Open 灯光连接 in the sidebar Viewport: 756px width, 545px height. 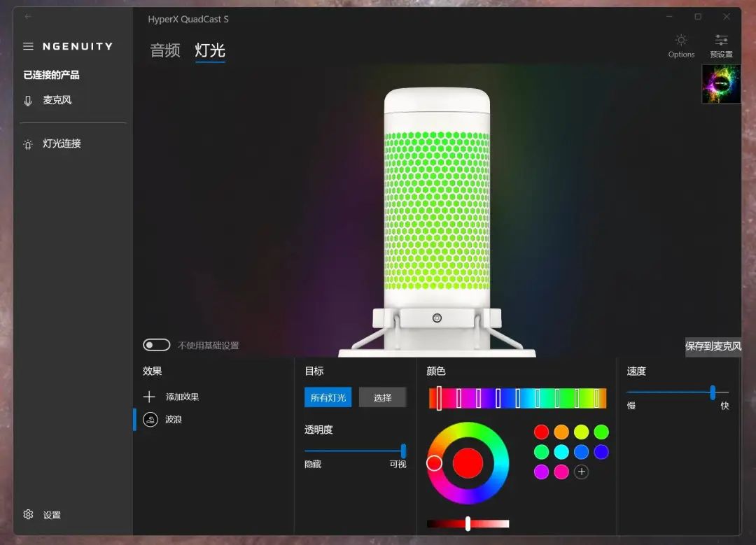(62, 143)
